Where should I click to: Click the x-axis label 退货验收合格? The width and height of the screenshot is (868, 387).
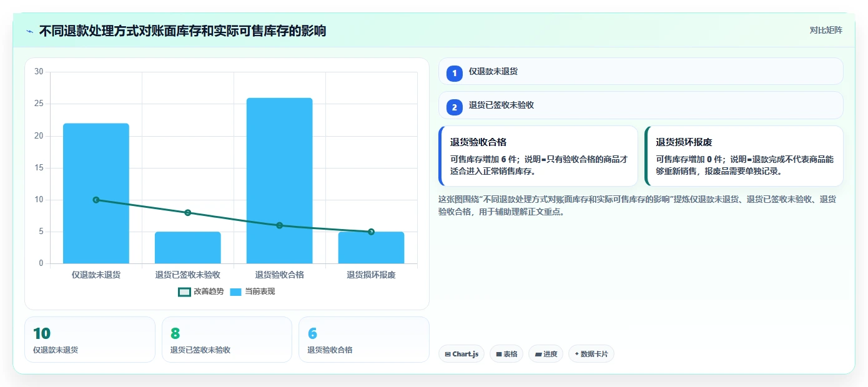click(x=280, y=275)
